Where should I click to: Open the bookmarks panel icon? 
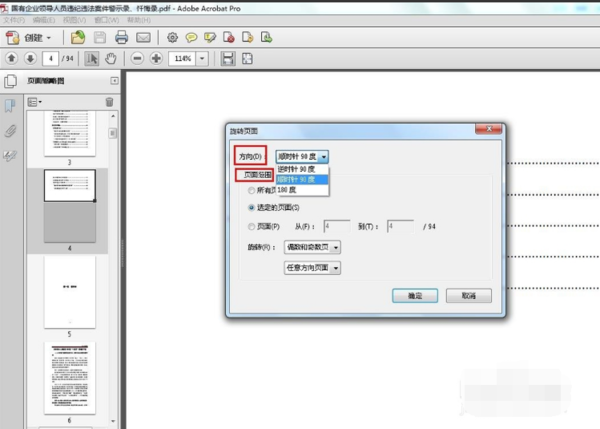pyautogui.click(x=10, y=106)
